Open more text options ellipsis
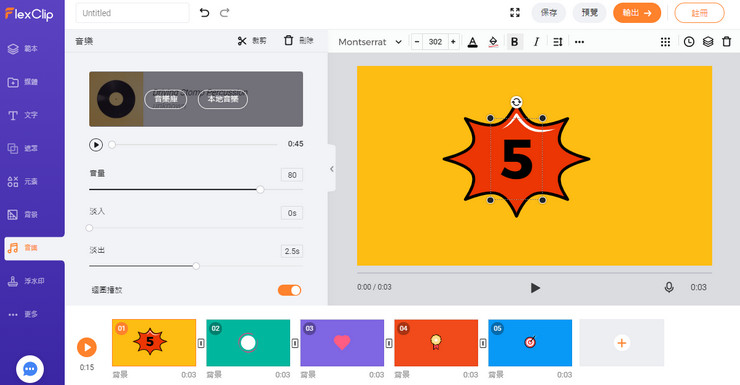The image size is (740, 385). 580,42
